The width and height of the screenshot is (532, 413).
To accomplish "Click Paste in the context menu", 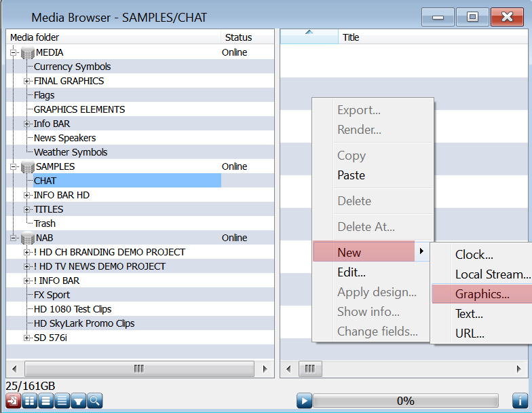I will click(373, 175).
